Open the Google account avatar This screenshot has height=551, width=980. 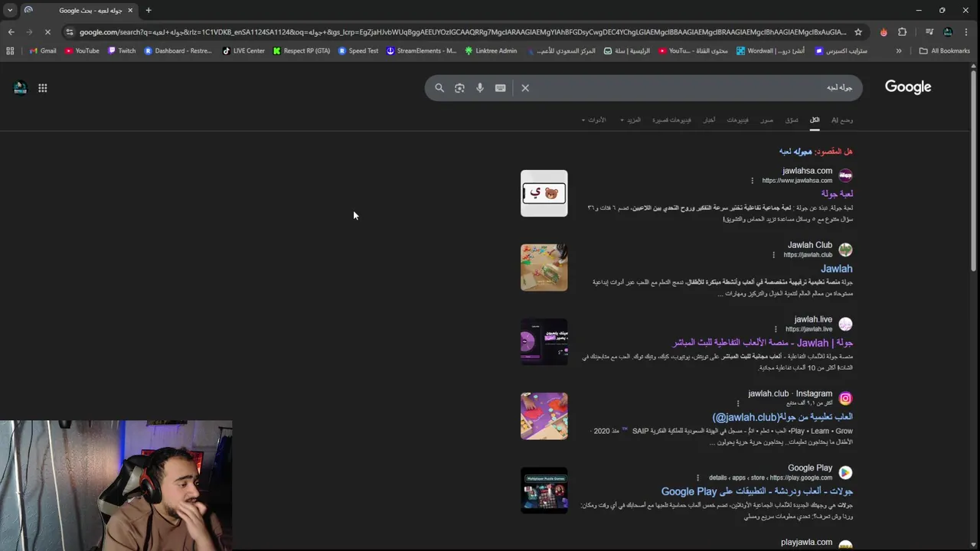coord(21,88)
